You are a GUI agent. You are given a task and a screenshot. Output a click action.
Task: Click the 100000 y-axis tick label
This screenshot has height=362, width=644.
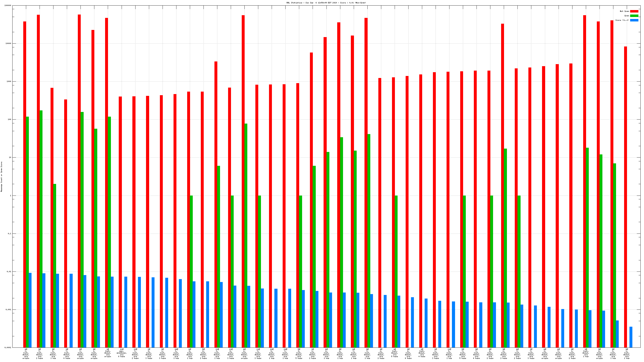(8, 6)
